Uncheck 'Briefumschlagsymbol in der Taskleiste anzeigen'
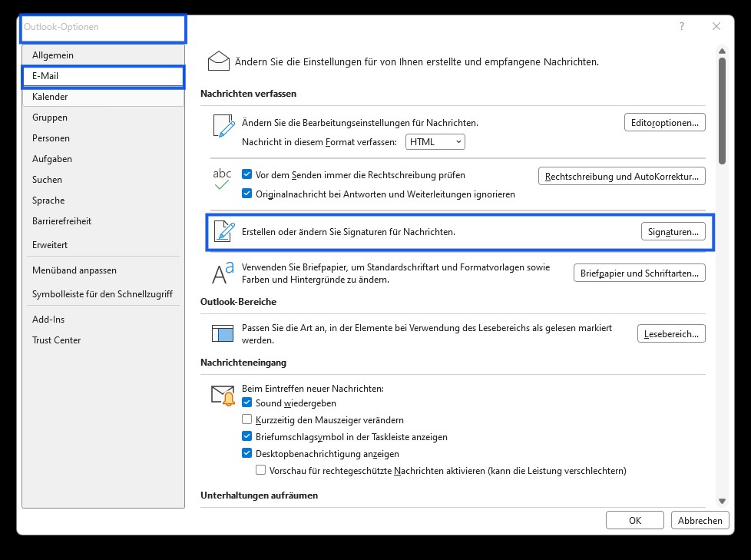This screenshot has height=560, width=751. click(246, 436)
